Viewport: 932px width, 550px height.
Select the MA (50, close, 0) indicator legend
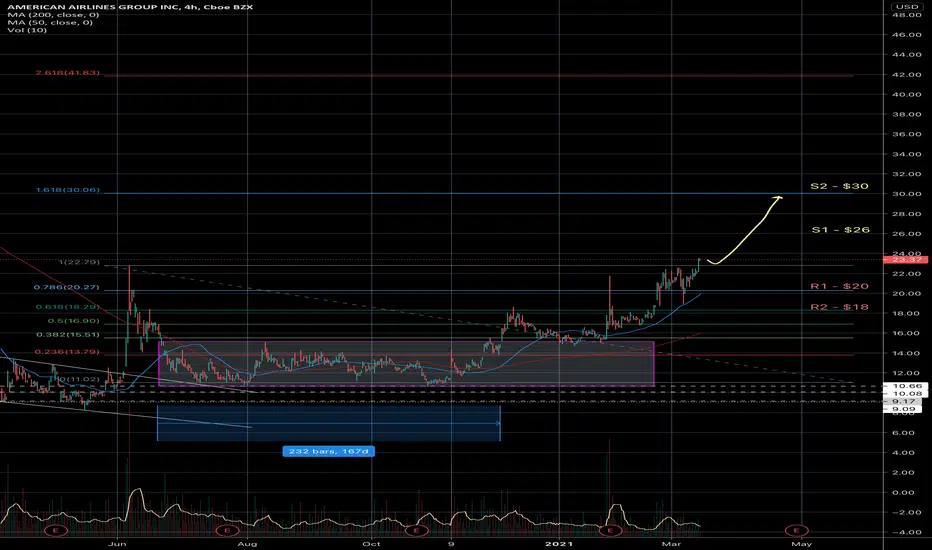50,22
